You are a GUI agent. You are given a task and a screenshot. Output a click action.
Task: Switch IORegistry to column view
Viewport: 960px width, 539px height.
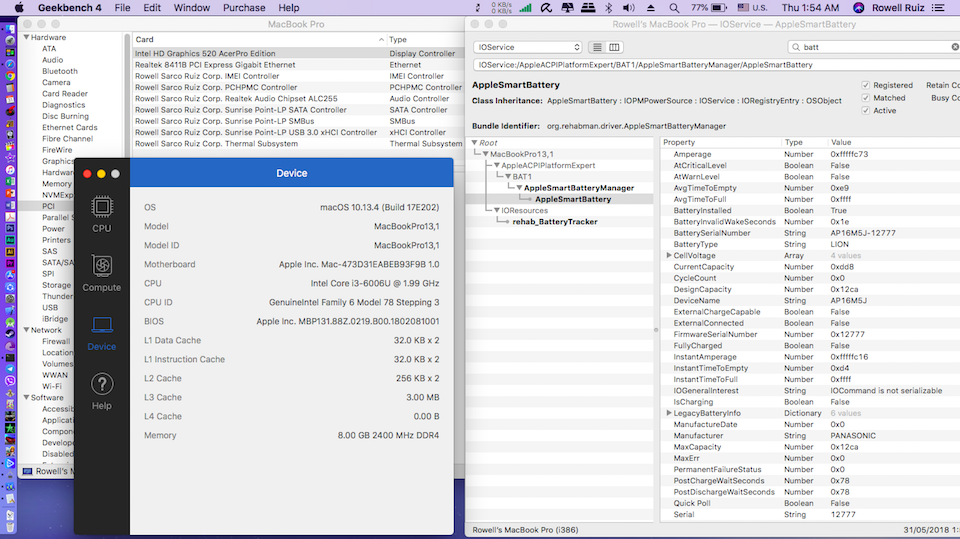click(614, 47)
